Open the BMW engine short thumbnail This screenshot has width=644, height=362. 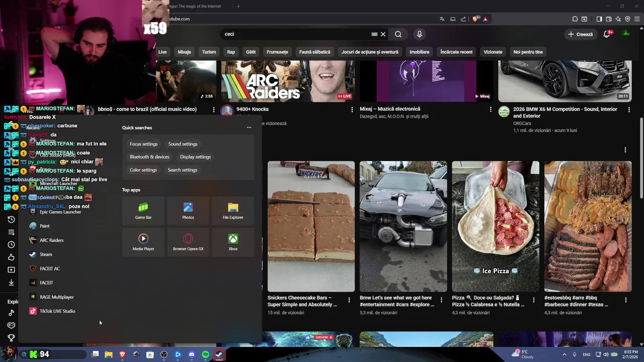pos(403,226)
